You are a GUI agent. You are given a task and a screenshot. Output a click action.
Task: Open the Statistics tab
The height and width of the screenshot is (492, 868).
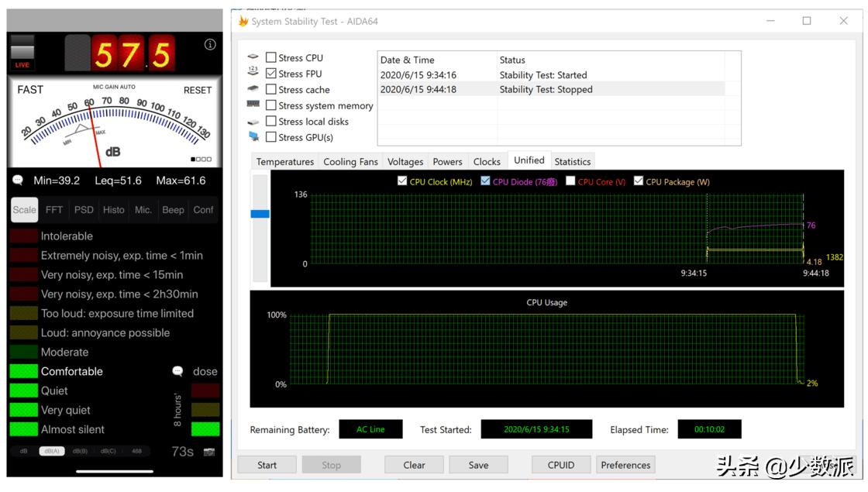572,161
